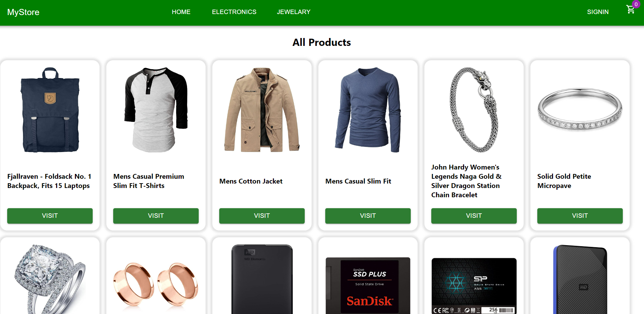Visit the Solid Gold Petite Micropave product
This screenshot has width=644, height=314.
tap(580, 216)
